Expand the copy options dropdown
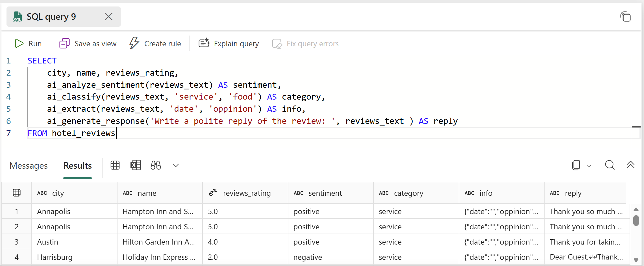Image resolution: width=644 pixels, height=266 pixels. click(589, 166)
